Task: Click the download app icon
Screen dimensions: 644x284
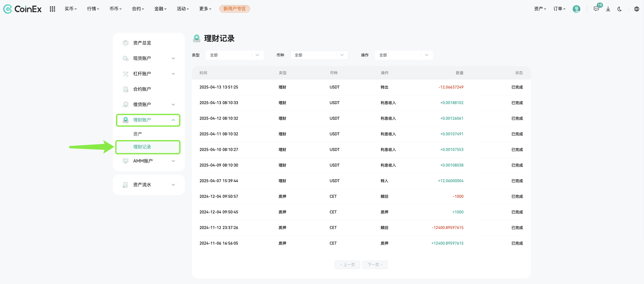Action: tap(608, 9)
